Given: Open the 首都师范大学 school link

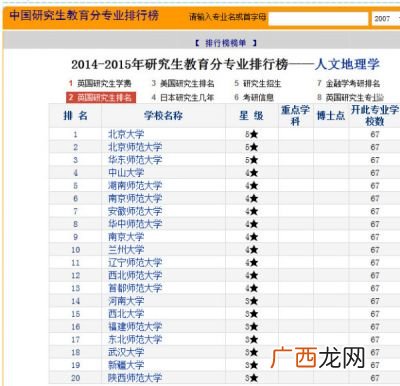Looking at the screenshot, I should point(135,288).
